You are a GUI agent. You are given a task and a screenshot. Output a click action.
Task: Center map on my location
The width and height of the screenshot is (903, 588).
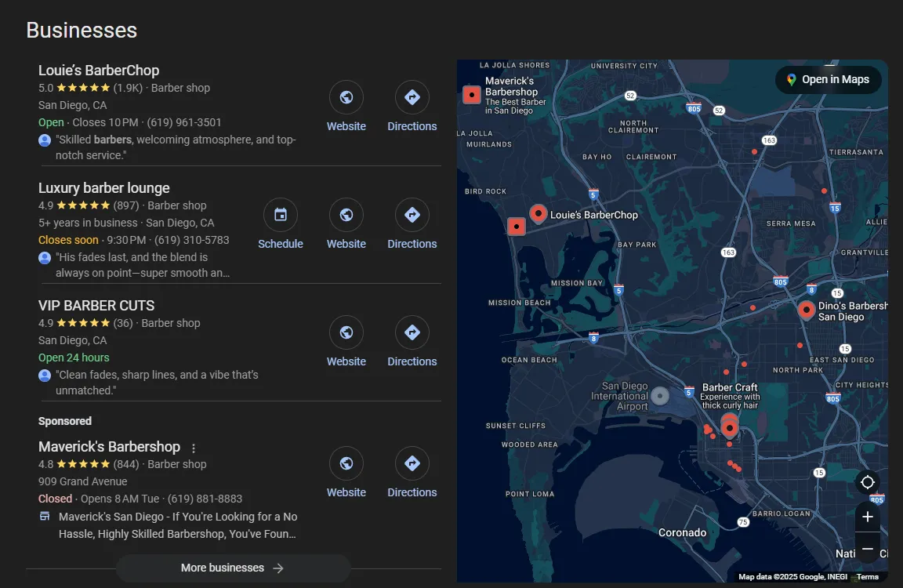tap(867, 482)
